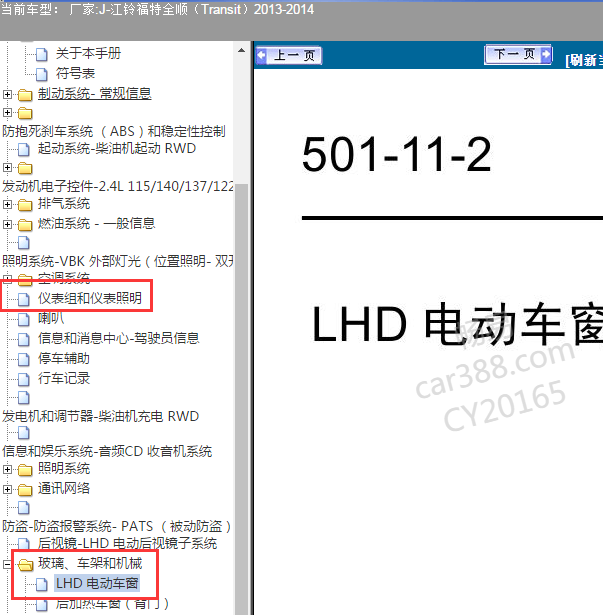Select 防抱死刹车系统（ABS）和稳定性控制 entry

(114, 131)
